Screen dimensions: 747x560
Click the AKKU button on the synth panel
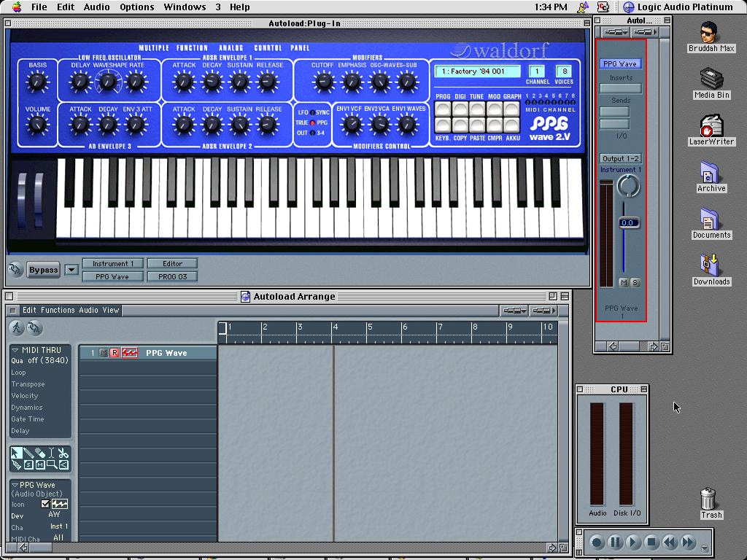click(x=511, y=125)
